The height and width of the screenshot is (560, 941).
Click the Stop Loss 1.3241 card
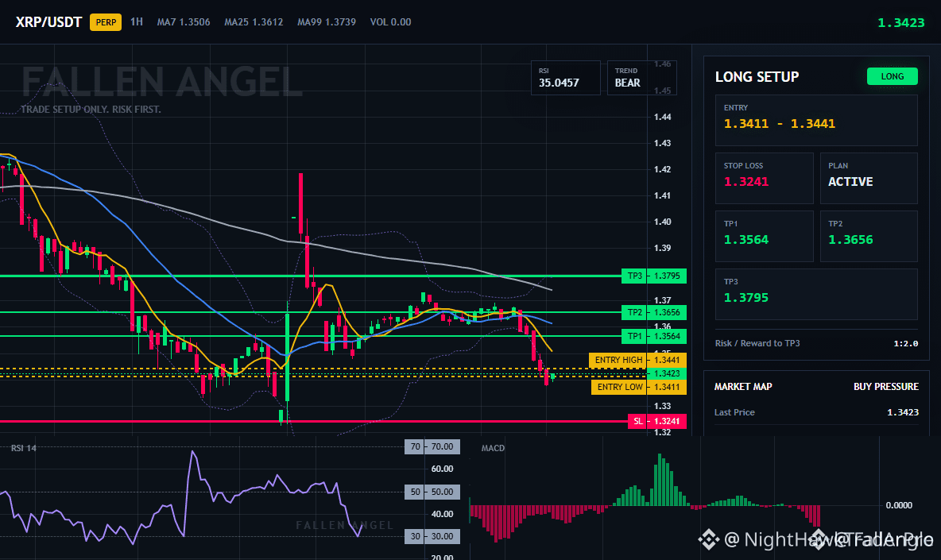pyautogui.click(x=764, y=178)
